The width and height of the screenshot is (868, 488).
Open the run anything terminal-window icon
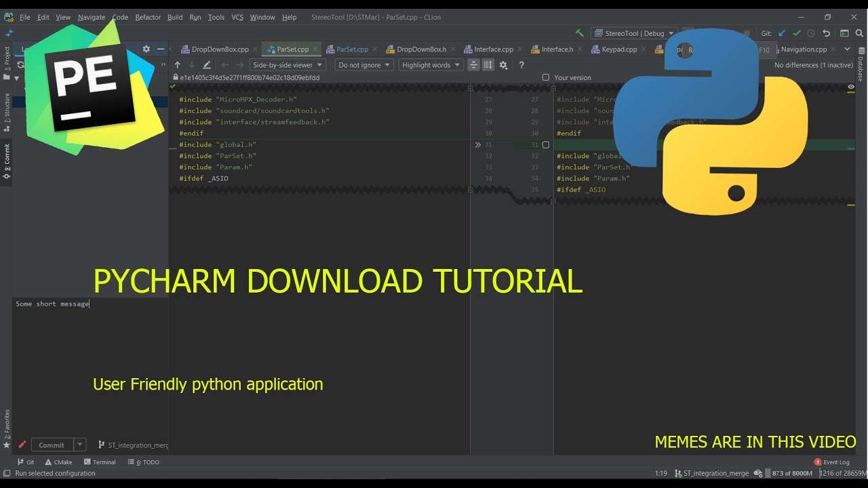click(x=844, y=33)
